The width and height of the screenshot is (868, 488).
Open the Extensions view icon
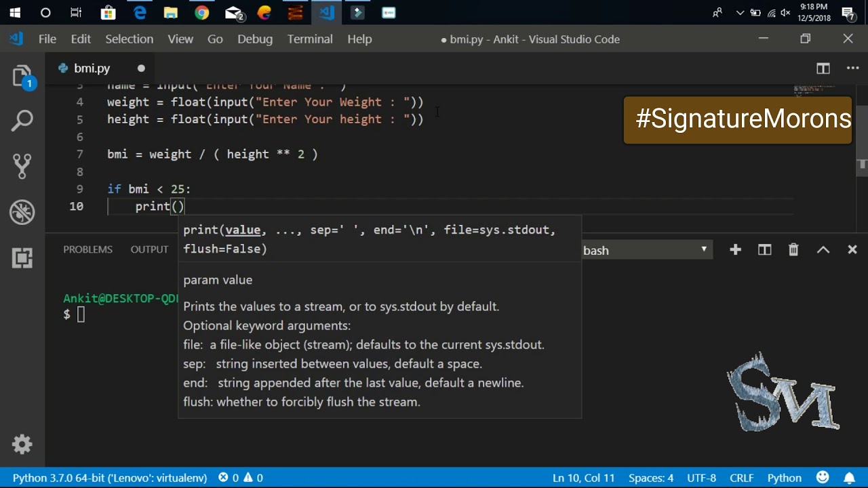22,258
